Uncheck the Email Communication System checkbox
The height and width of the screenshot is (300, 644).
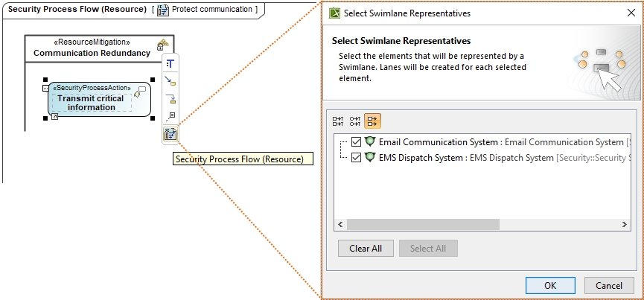pos(356,142)
